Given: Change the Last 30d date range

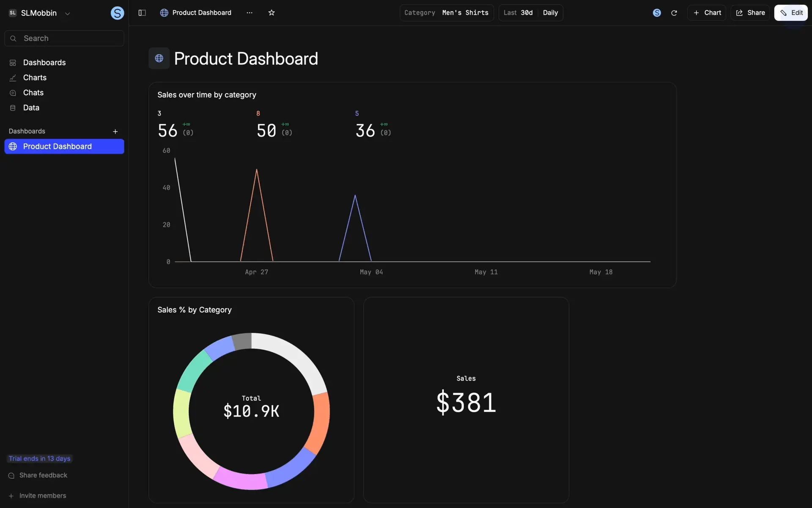Looking at the screenshot, I should coord(518,13).
